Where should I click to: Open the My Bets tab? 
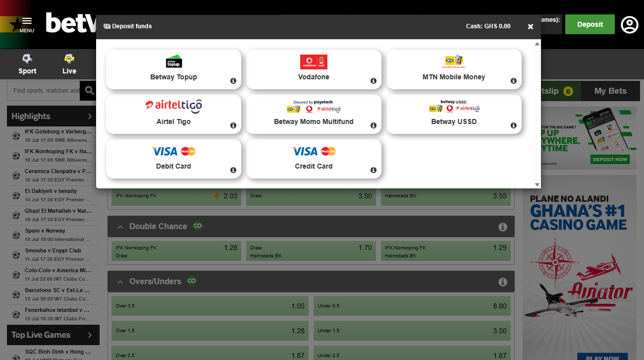point(610,91)
